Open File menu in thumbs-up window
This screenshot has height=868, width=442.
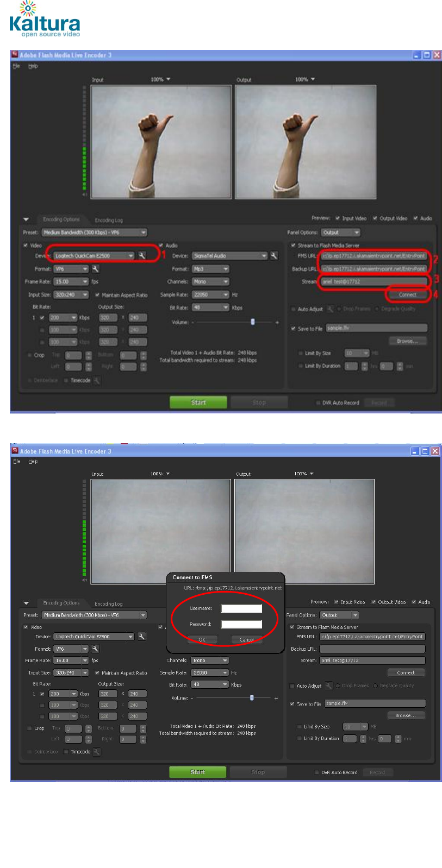click(x=16, y=66)
